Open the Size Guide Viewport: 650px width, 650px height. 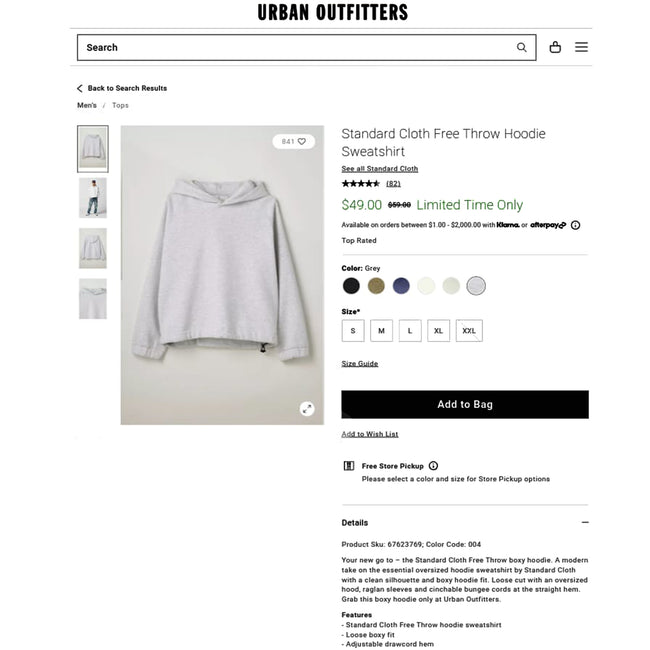(359, 364)
